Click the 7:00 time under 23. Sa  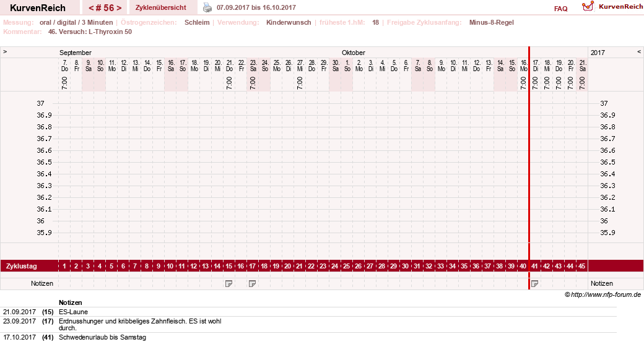[253, 83]
